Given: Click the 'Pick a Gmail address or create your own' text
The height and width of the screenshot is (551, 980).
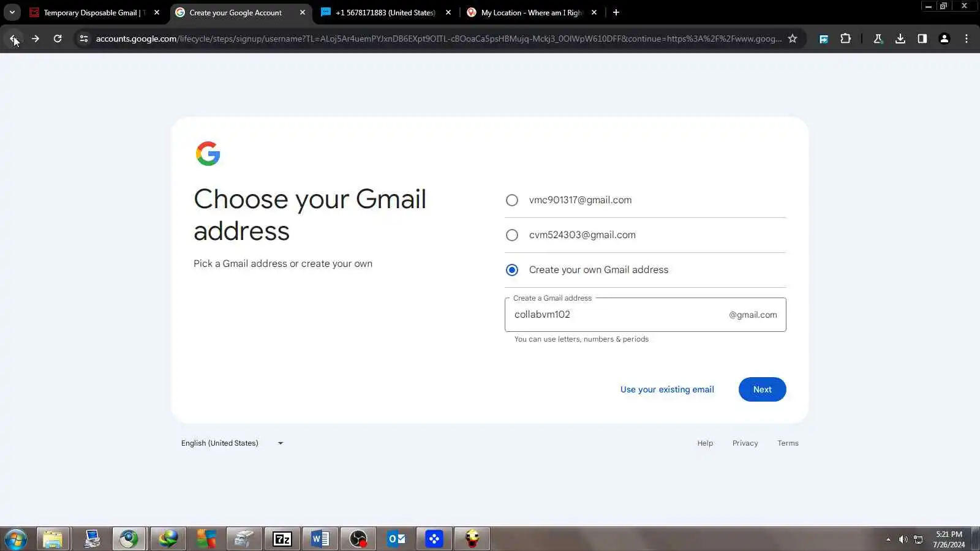Looking at the screenshot, I should click(283, 264).
